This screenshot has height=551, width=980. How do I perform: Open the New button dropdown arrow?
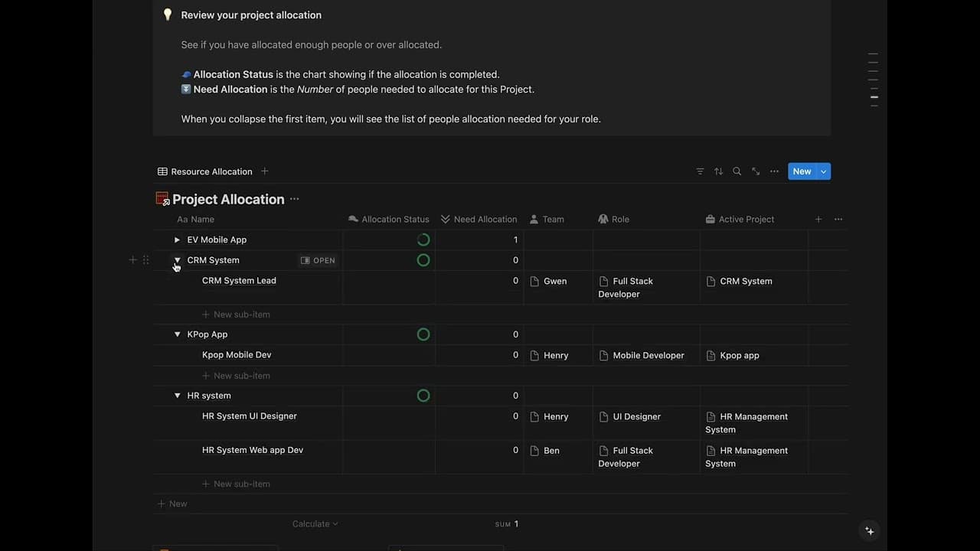[x=824, y=171]
